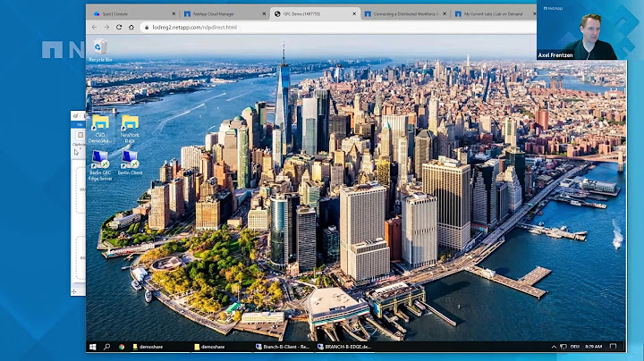Image resolution: width=644 pixels, height=361 pixels.
Task: Go forward in browser history
Action: (106, 27)
